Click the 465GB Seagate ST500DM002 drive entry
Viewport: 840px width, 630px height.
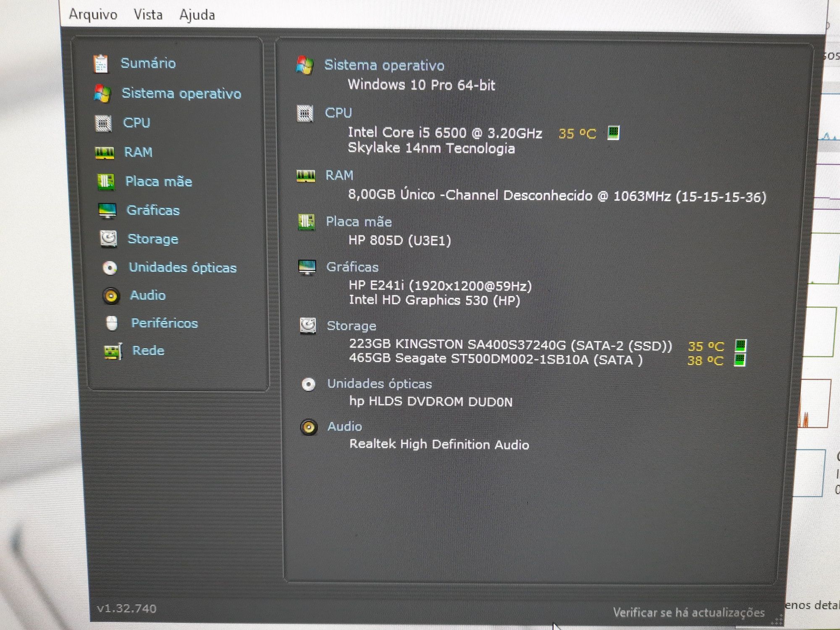pyautogui.click(x=496, y=359)
